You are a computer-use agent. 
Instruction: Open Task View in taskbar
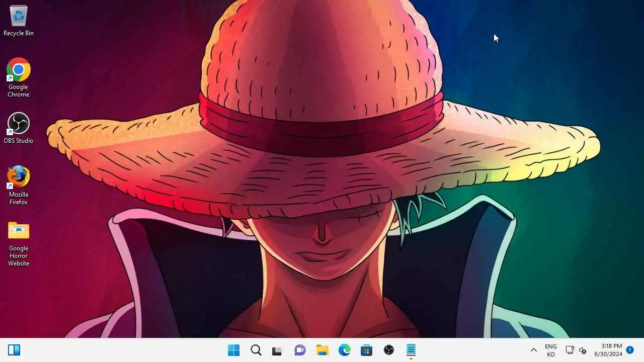click(x=278, y=350)
